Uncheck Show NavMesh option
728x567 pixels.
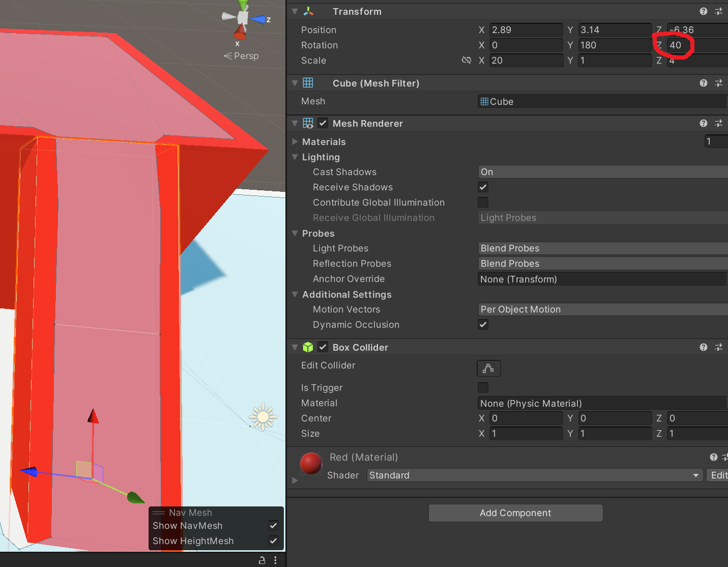[273, 526]
